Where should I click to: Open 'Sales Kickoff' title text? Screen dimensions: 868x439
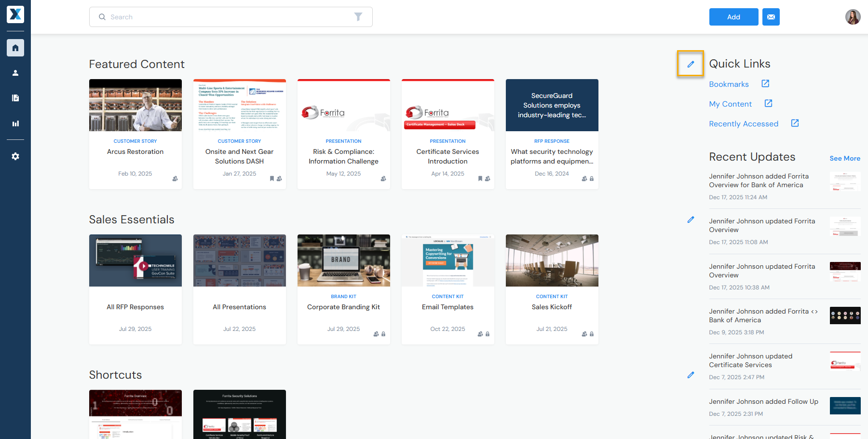coord(552,307)
